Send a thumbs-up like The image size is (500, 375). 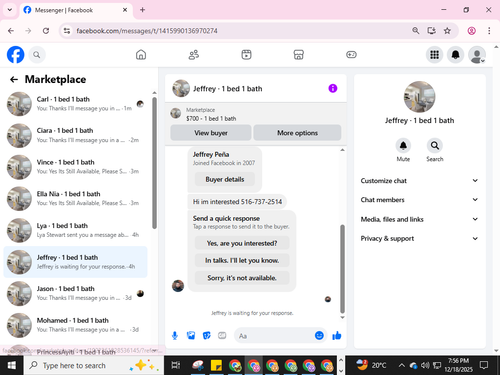pos(337,335)
